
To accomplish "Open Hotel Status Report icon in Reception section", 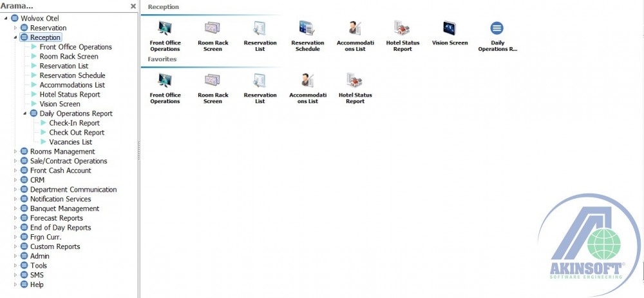I will 402,36.
